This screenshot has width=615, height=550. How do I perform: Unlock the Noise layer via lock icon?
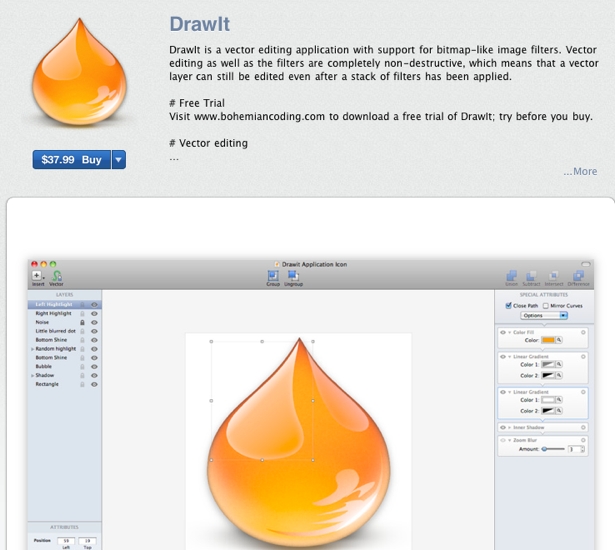(x=82, y=322)
